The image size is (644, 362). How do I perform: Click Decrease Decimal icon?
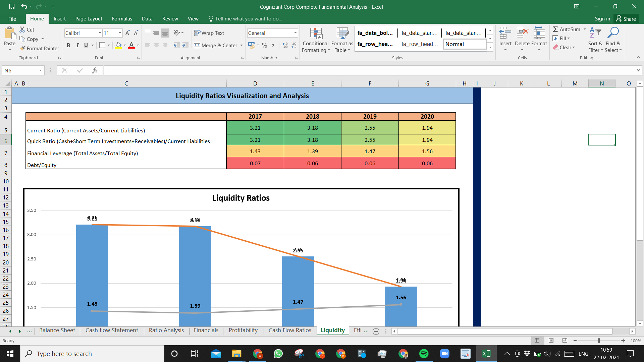[x=294, y=45]
